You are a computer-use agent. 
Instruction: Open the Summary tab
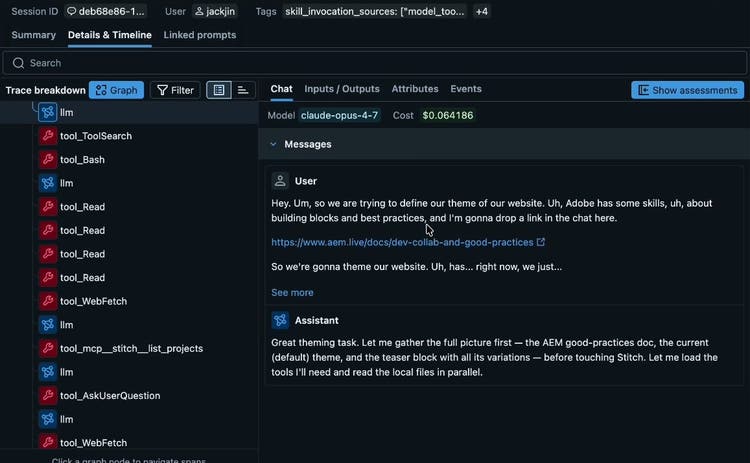click(33, 35)
